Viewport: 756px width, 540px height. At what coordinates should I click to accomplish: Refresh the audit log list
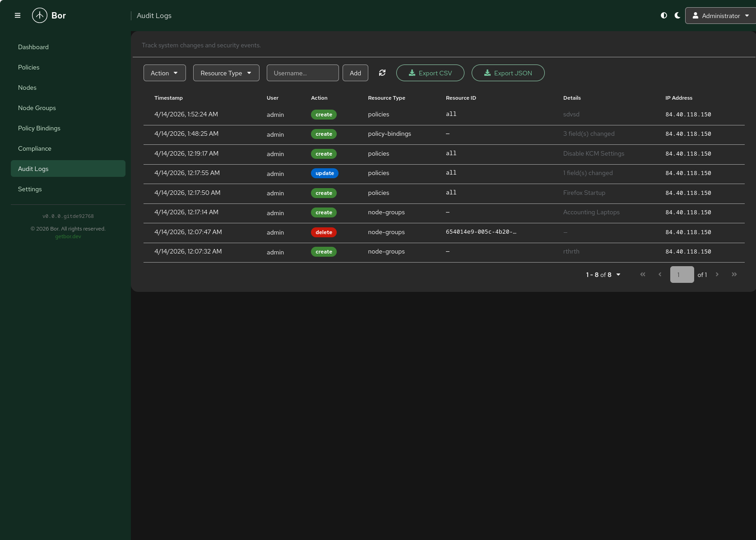382,73
